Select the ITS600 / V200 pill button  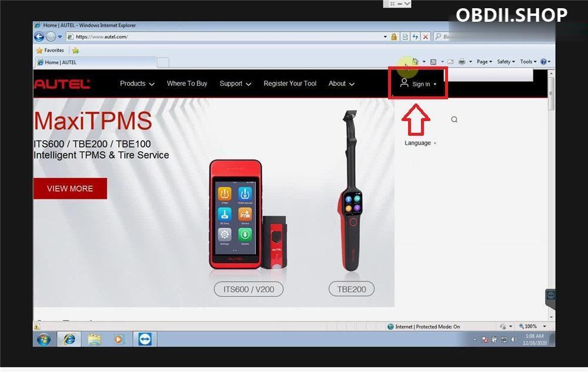pos(249,289)
